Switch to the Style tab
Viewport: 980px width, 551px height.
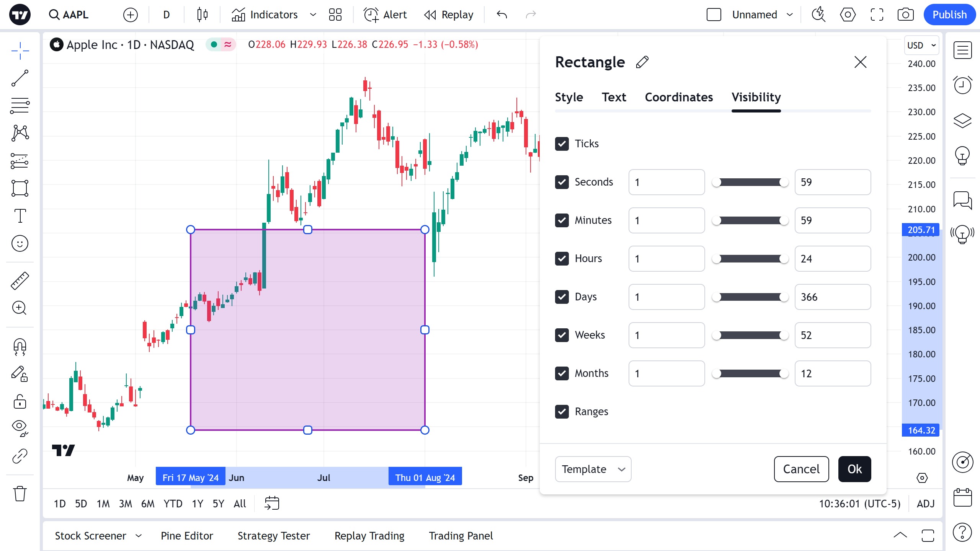tap(569, 97)
